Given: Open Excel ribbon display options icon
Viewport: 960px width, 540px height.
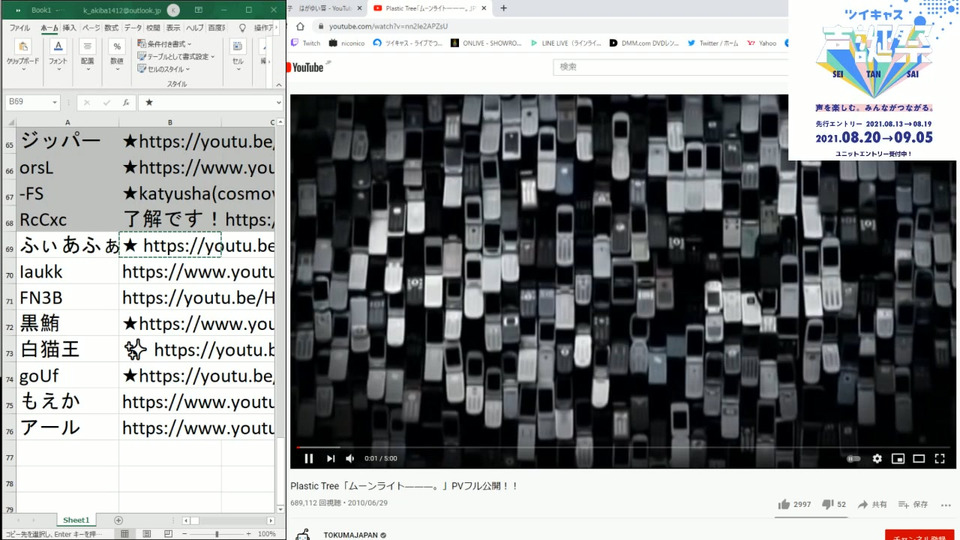Looking at the screenshot, I should (x=198, y=10).
